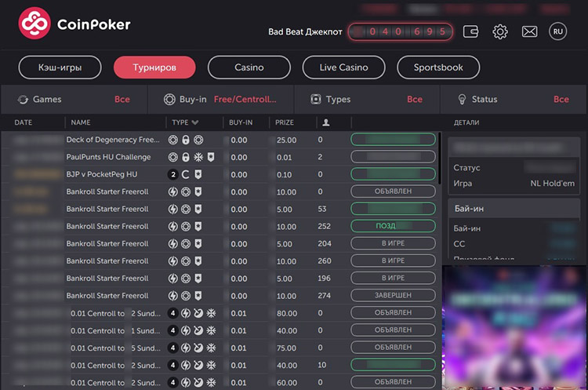Click В ИГРЕ button for 196 players row

tap(393, 278)
